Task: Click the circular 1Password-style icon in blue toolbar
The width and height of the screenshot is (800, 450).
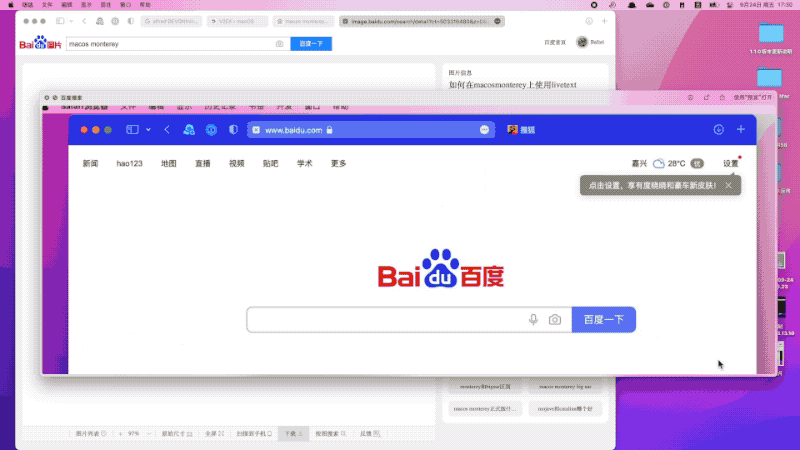Action: (211, 130)
